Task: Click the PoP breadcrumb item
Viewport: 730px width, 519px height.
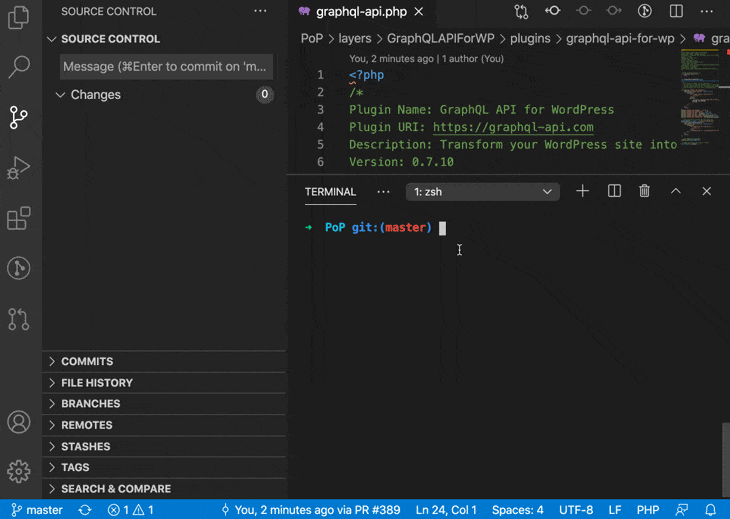Action: click(x=311, y=39)
